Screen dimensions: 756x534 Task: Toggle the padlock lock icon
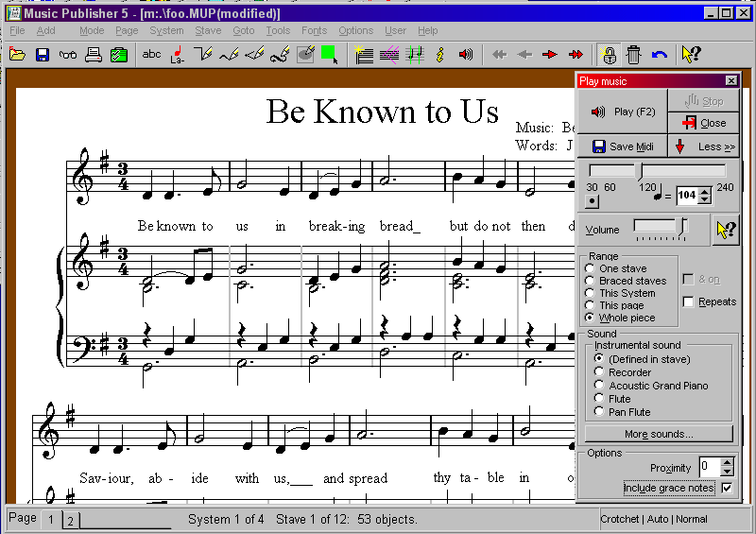[609, 55]
